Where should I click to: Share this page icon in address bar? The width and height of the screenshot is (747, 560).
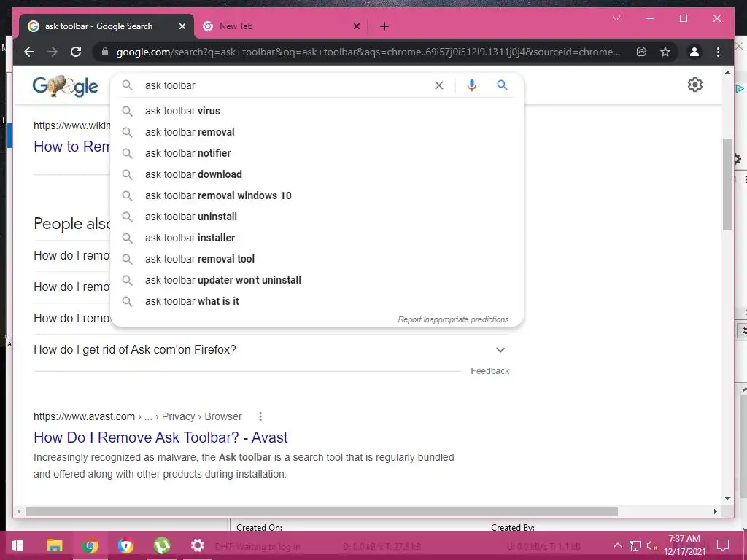click(x=642, y=52)
